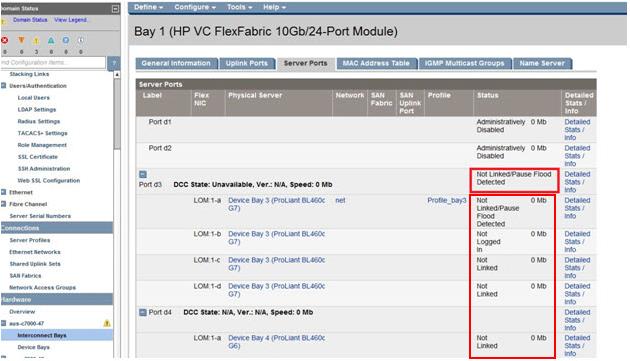Click the orange major status icon

pyautogui.click(x=21, y=40)
